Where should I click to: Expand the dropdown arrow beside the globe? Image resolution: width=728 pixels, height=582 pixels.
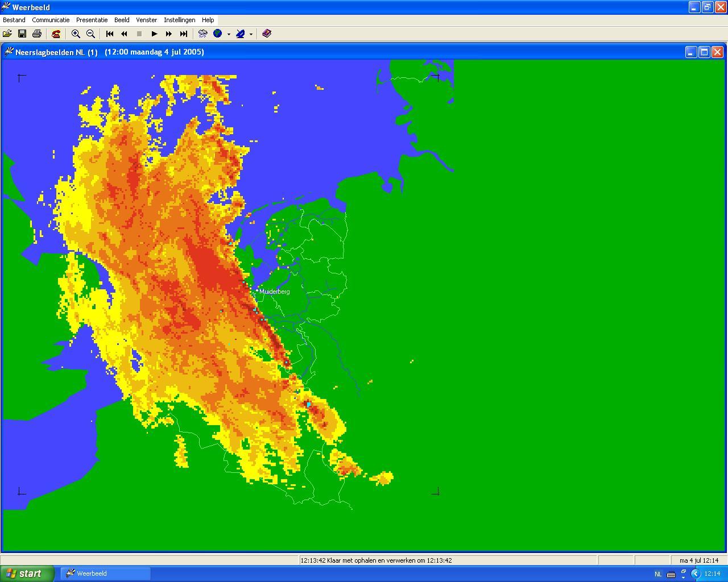[229, 34]
